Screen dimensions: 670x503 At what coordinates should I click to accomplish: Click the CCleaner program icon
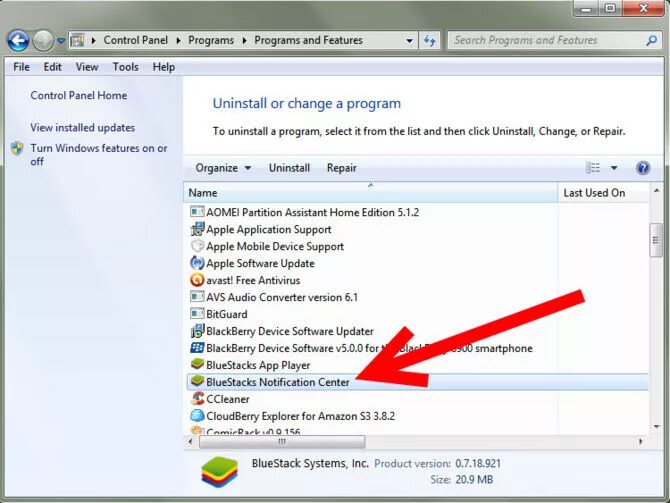pos(197,398)
